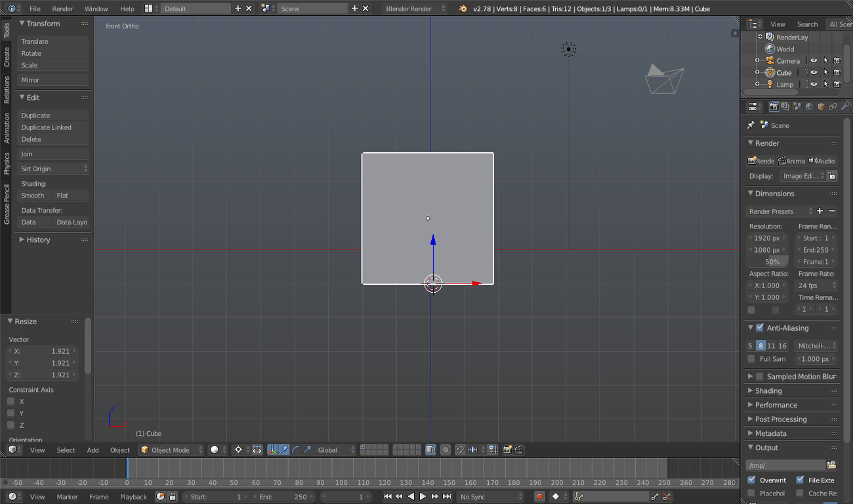This screenshot has width=853, height=504.
Task: Open the Blender Render engine dropdown
Action: tap(415, 9)
